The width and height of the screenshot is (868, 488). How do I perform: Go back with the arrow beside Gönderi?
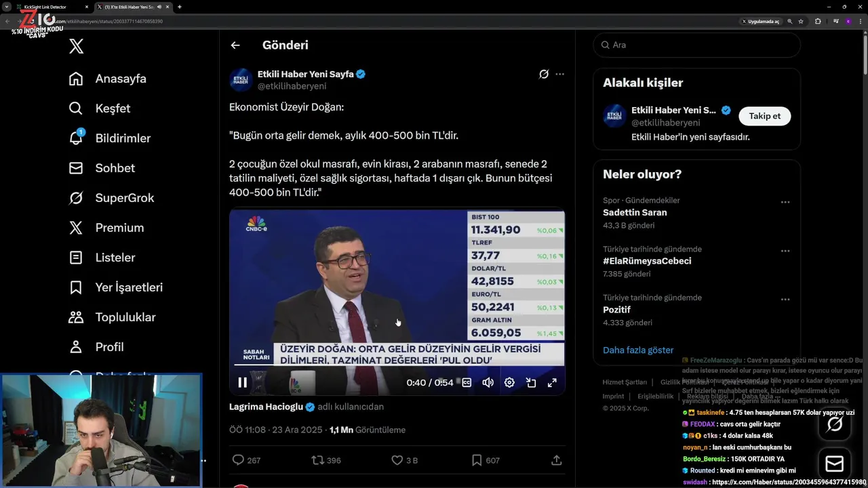tap(235, 45)
